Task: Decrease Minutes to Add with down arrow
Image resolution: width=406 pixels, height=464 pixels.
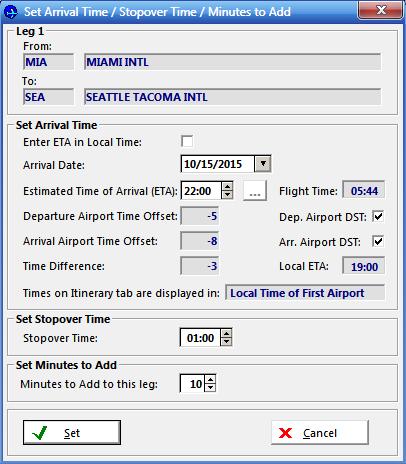Action: 210,387
